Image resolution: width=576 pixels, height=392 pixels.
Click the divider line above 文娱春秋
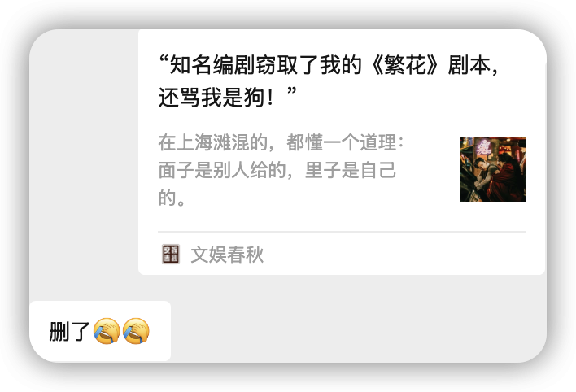pyautogui.click(x=342, y=232)
